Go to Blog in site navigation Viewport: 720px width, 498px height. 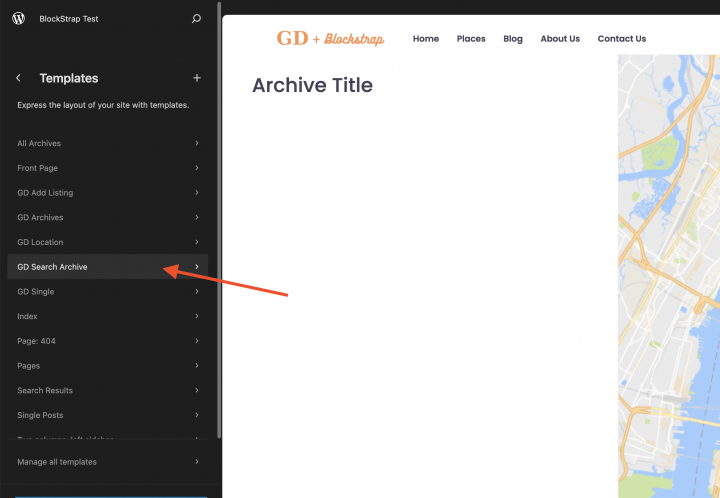(513, 39)
